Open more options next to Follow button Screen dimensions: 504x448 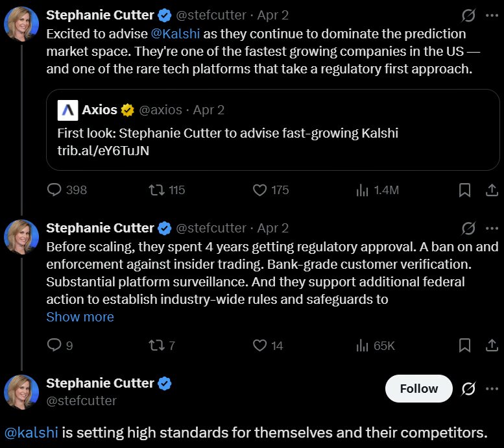(492, 388)
